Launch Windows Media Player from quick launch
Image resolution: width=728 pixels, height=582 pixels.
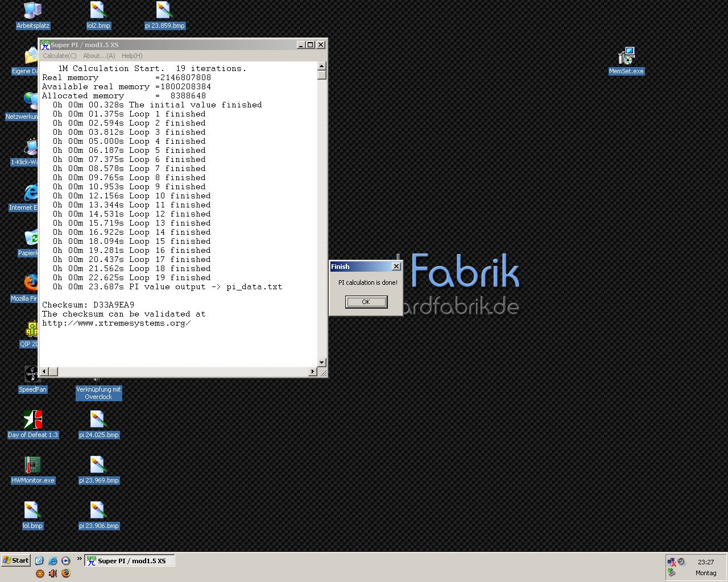coord(65,560)
